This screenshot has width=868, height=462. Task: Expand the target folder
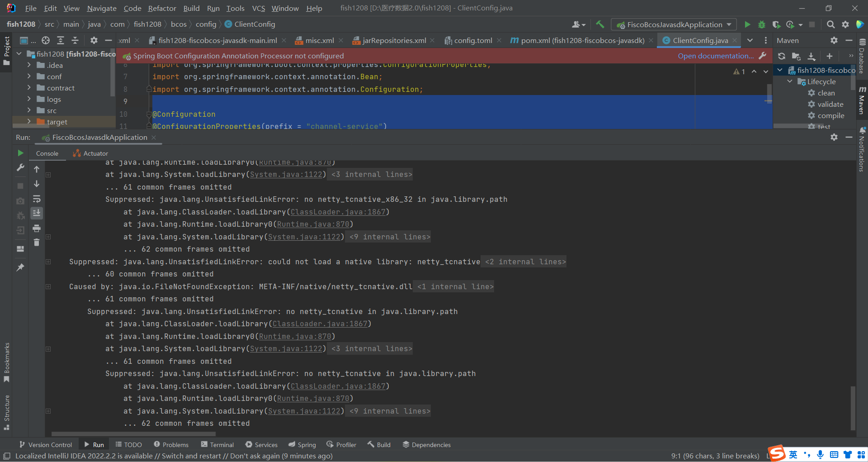click(29, 121)
